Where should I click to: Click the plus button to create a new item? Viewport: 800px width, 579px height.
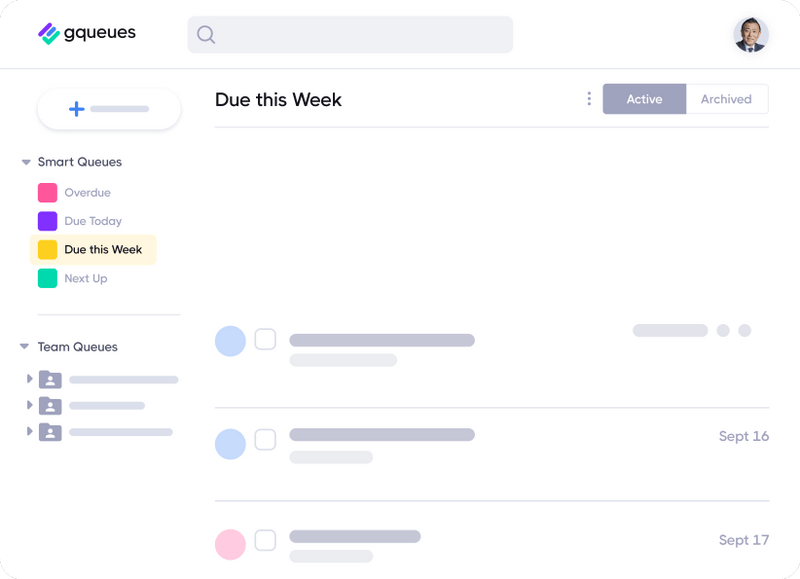pyautogui.click(x=75, y=108)
